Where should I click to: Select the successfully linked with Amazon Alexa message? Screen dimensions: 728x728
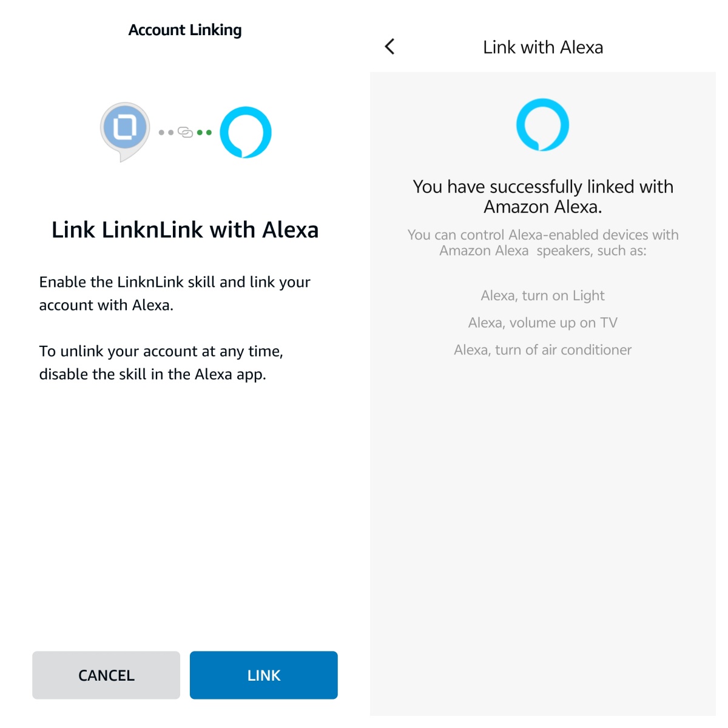[543, 197]
